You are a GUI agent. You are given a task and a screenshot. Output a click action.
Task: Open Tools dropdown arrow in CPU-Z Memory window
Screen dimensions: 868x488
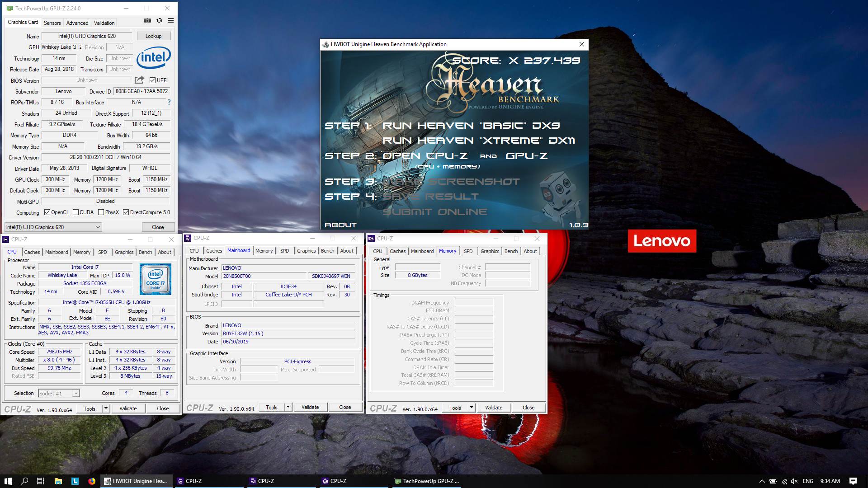pos(472,408)
